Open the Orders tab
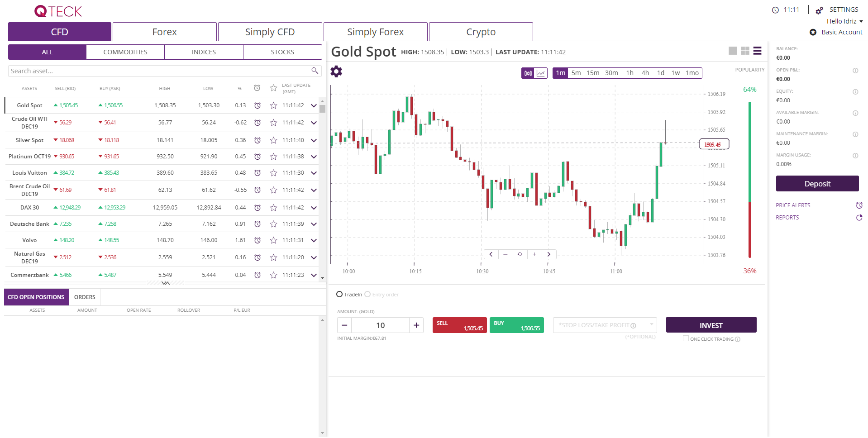The width and height of the screenshot is (868, 438). coord(85,297)
